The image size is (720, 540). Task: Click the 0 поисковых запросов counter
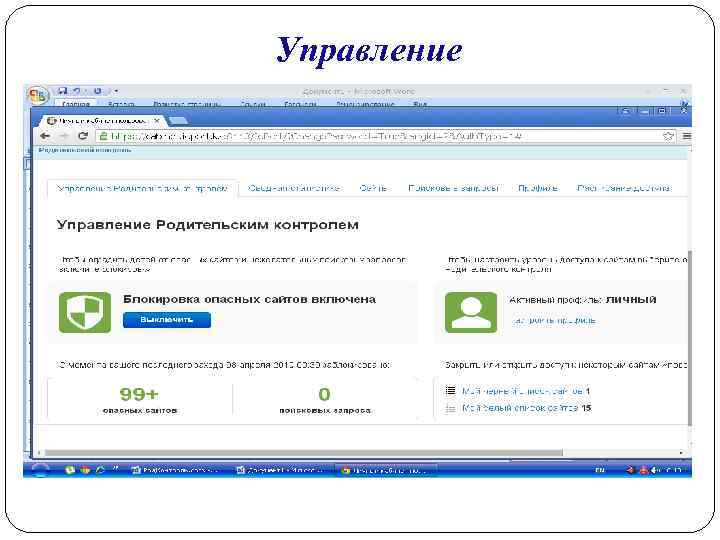(325, 399)
